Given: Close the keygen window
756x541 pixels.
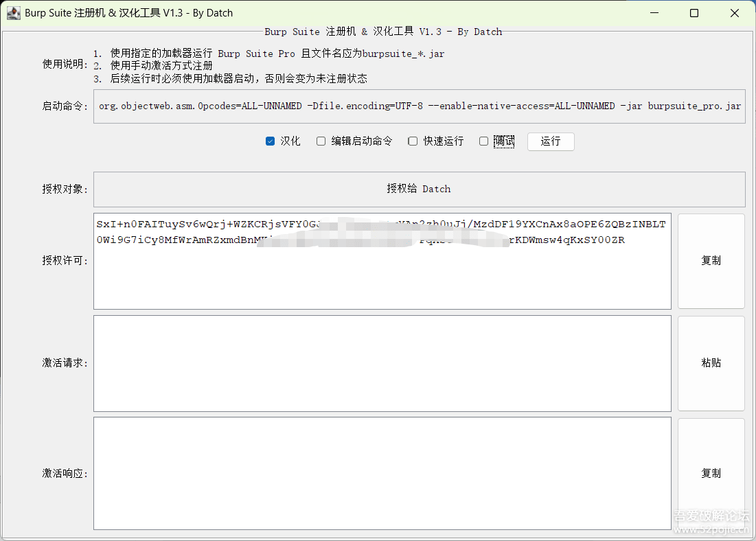Looking at the screenshot, I should (x=734, y=13).
